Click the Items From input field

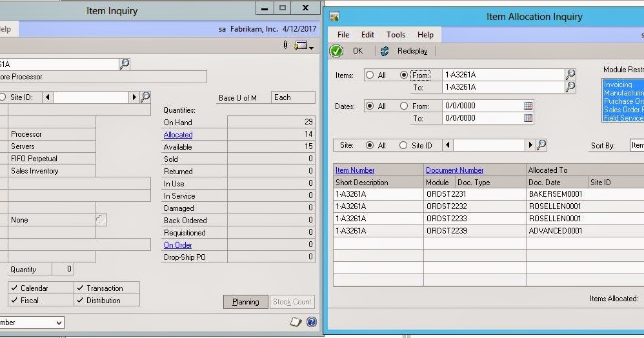(503, 75)
